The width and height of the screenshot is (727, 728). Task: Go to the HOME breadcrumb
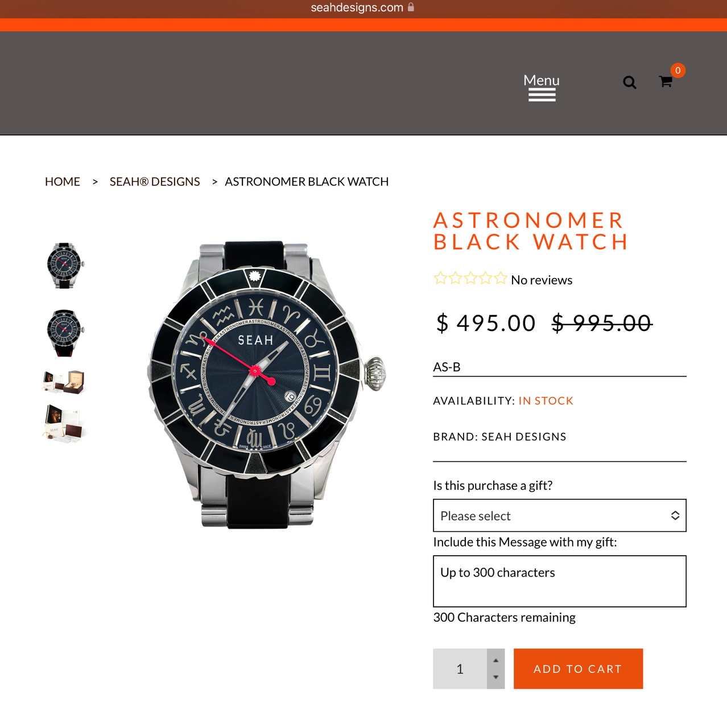click(x=63, y=181)
